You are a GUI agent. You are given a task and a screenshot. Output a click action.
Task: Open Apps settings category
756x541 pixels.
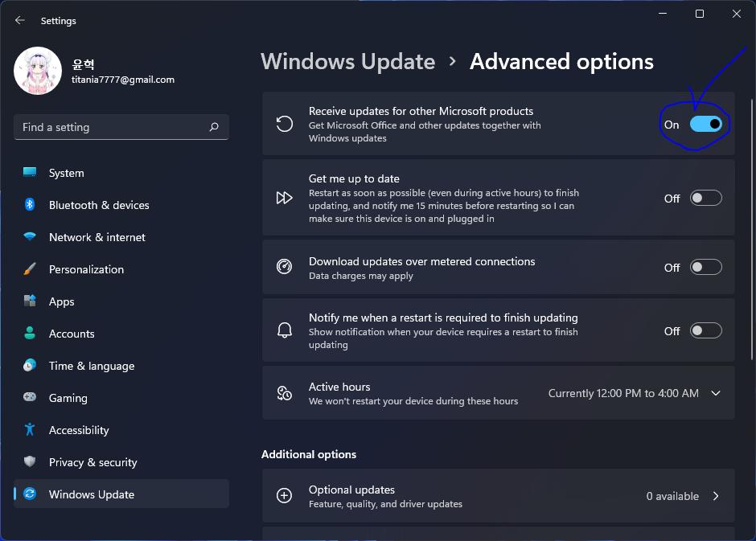click(121, 301)
